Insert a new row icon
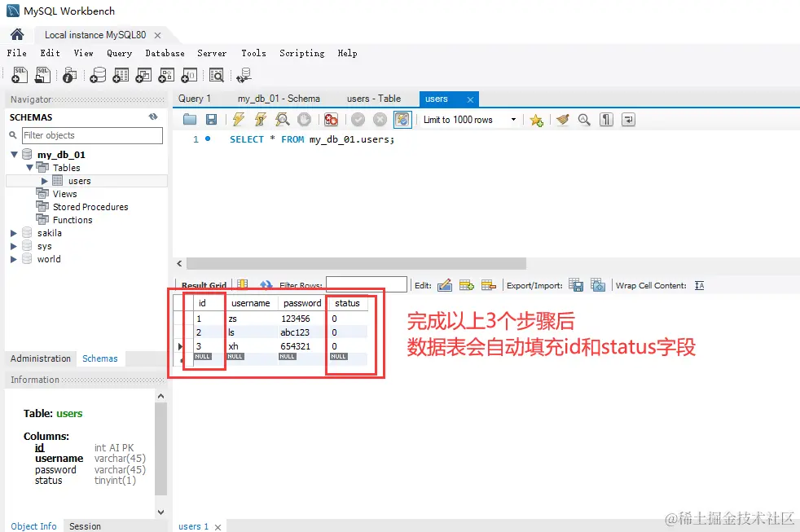This screenshot has height=532, width=800. click(x=466, y=285)
